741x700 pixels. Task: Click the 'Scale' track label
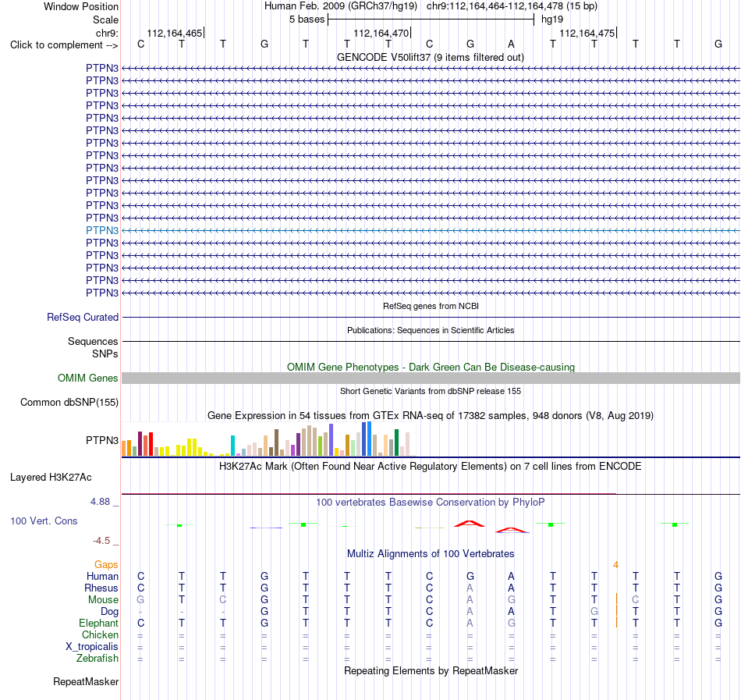click(105, 20)
